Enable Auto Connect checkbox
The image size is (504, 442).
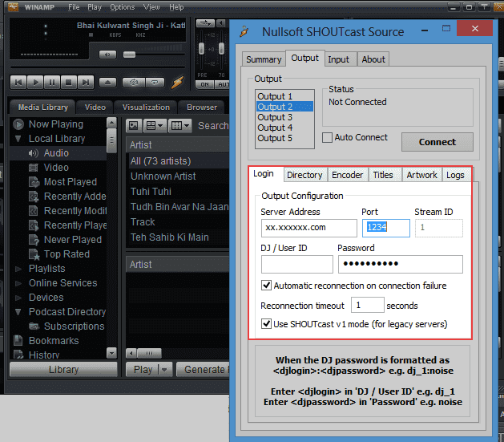pyautogui.click(x=327, y=137)
